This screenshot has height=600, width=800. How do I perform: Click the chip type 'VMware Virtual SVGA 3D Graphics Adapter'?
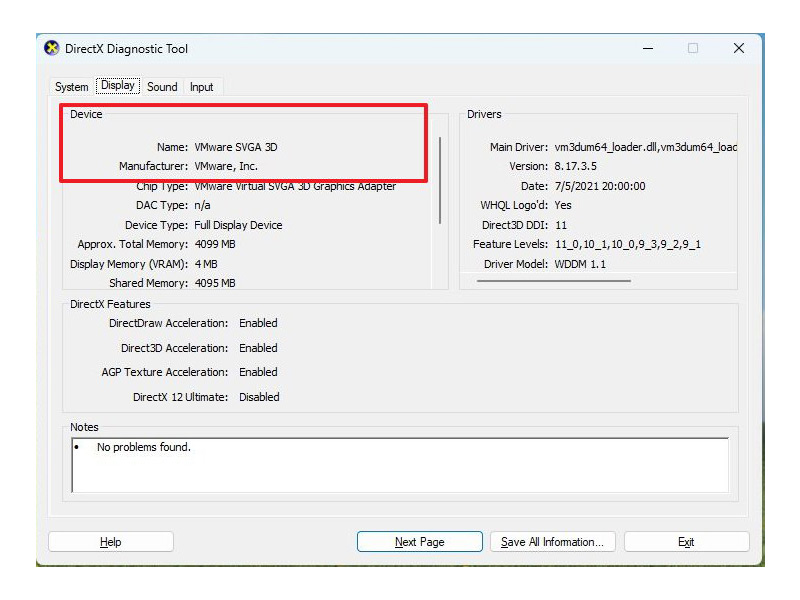tap(295, 186)
